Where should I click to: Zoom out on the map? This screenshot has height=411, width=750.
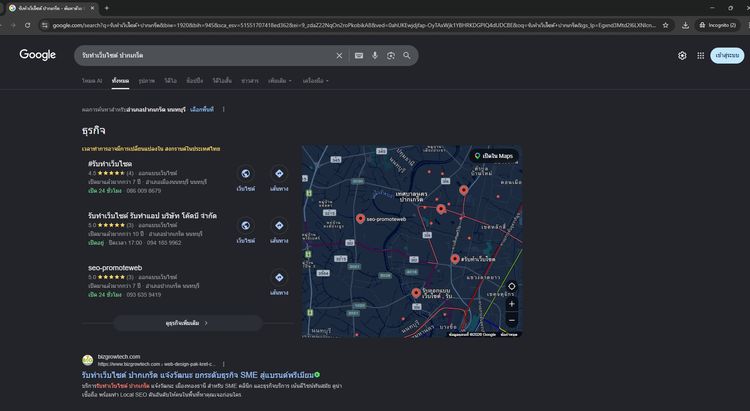coord(512,319)
